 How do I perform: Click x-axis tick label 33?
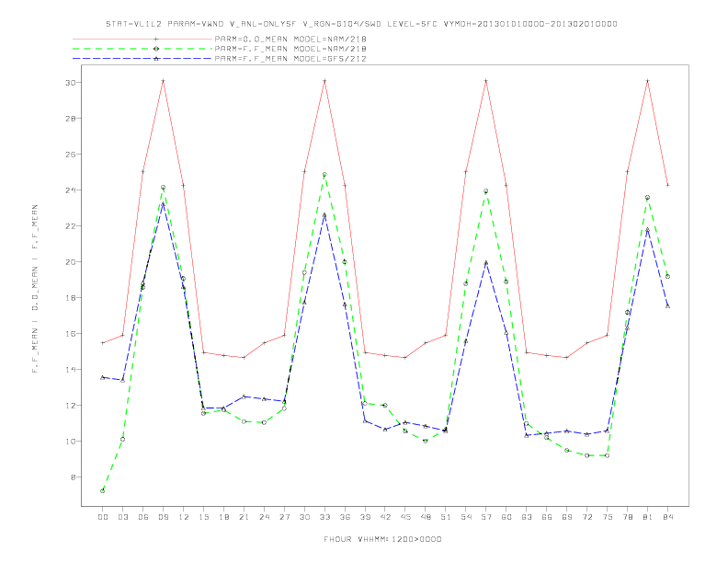coord(324,517)
